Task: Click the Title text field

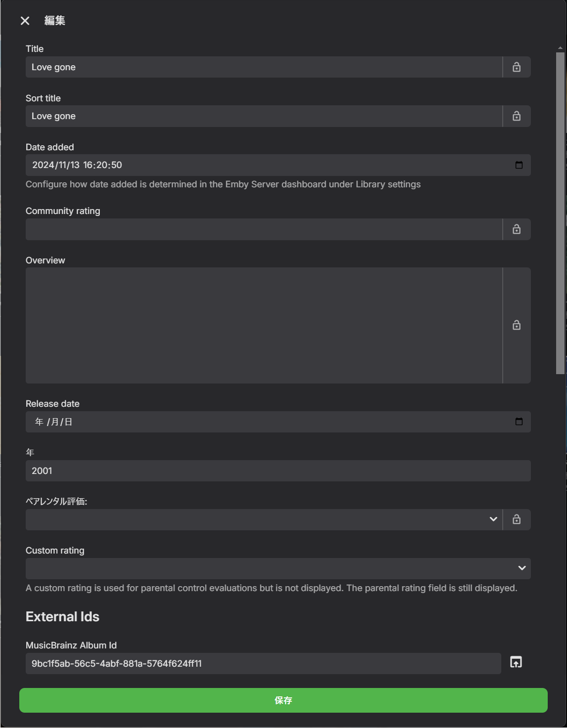Action: click(x=264, y=67)
